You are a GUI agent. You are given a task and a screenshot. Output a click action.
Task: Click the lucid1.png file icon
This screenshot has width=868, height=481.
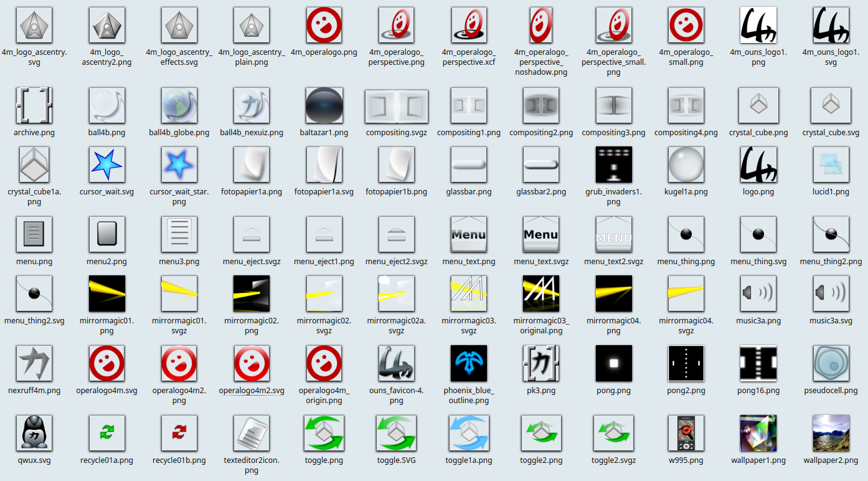coord(831,164)
